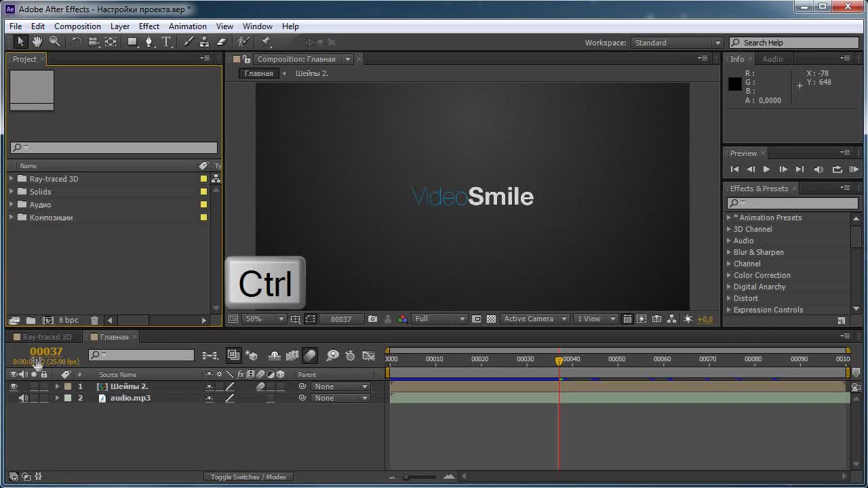Select the Zoom magnifier tool
Image resolution: width=868 pixels, height=488 pixels.
(x=55, y=42)
